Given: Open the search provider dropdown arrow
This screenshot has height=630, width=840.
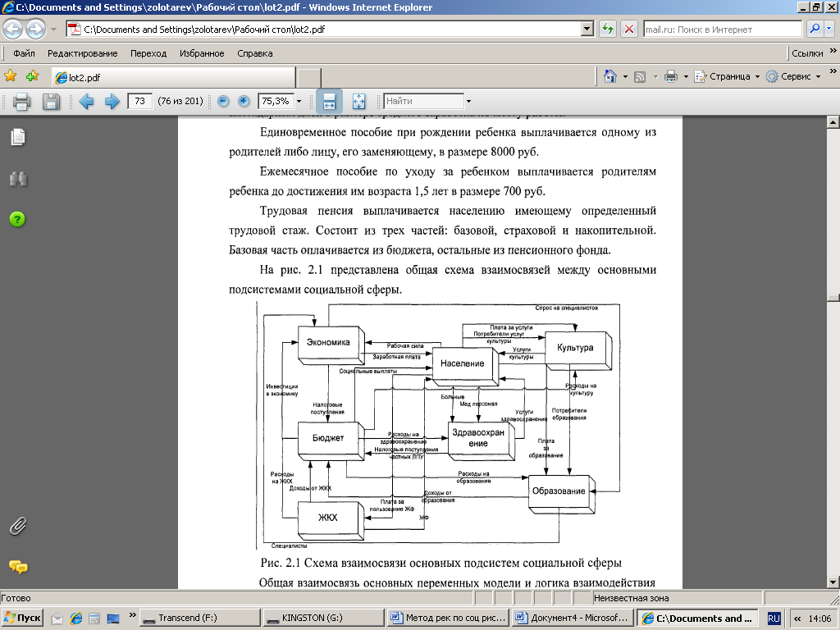Looking at the screenshot, I should tap(829, 29).
